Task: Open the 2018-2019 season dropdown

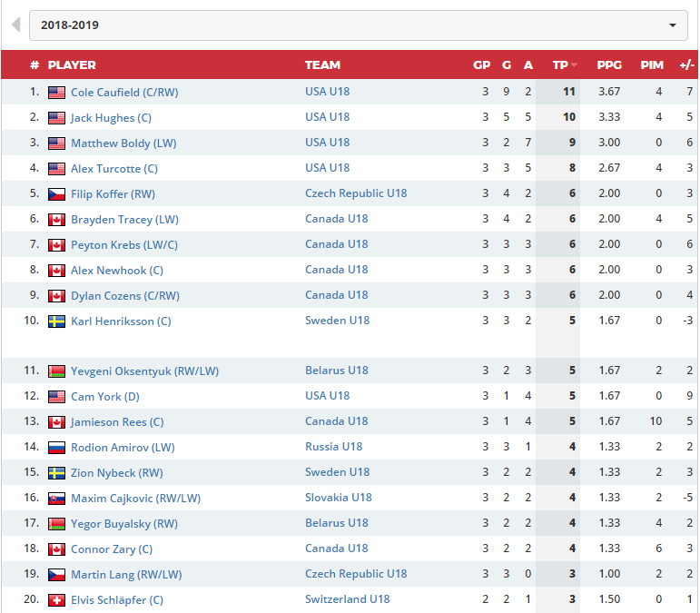Action: tap(358, 25)
